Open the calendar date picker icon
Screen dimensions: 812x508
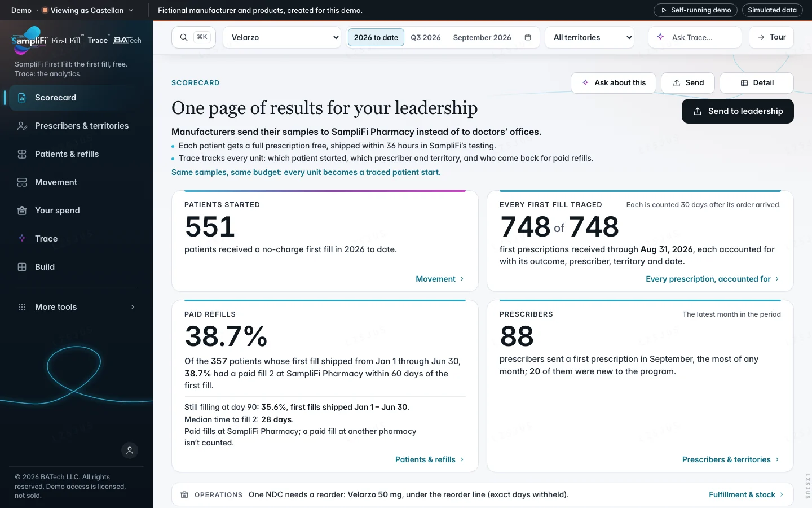(x=528, y=37)
